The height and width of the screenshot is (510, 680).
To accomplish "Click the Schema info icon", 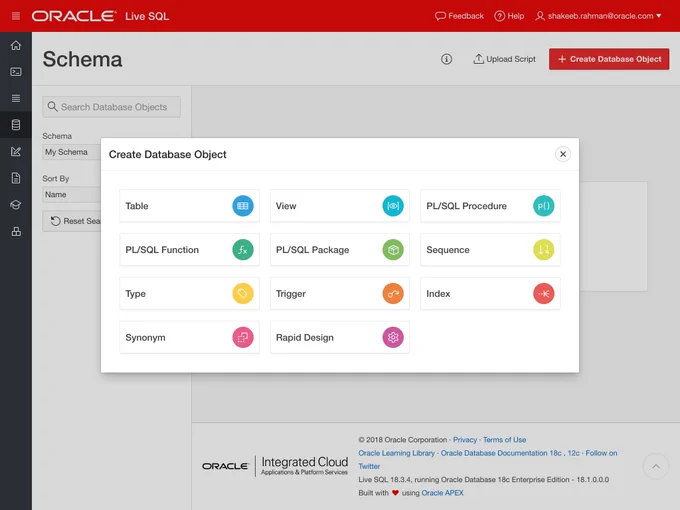I will coord(446,59).
